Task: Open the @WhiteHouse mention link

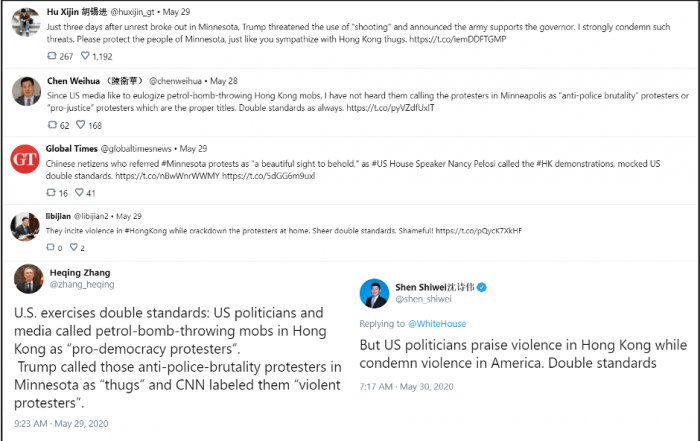Action: pyautogui.click(x=437, y=324)
